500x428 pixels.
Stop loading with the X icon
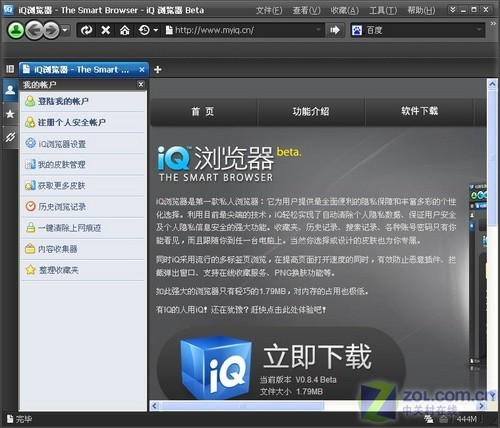pyautogui.click(x=105, y=30)
